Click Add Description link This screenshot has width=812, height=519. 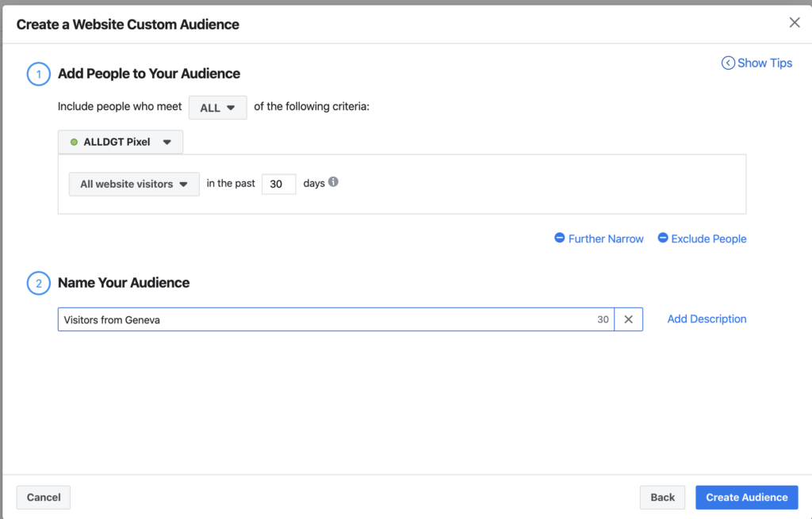[x=707, y=319]
